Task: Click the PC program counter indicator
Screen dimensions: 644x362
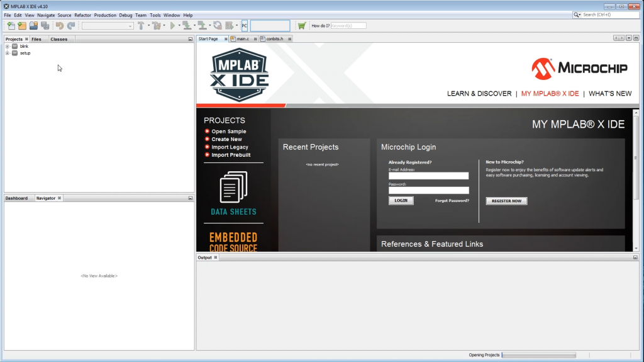Action: (x=245, y=26)
